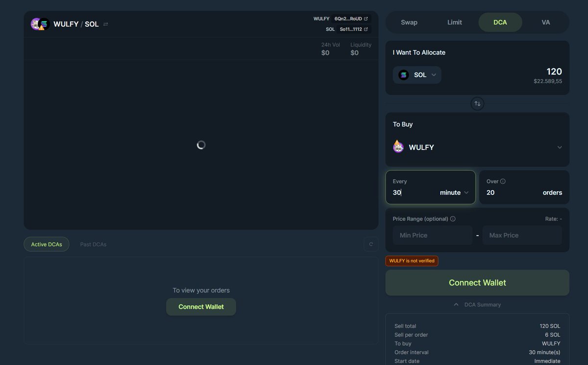Click the WULFY is not verified warning badge

coord(412,261)
